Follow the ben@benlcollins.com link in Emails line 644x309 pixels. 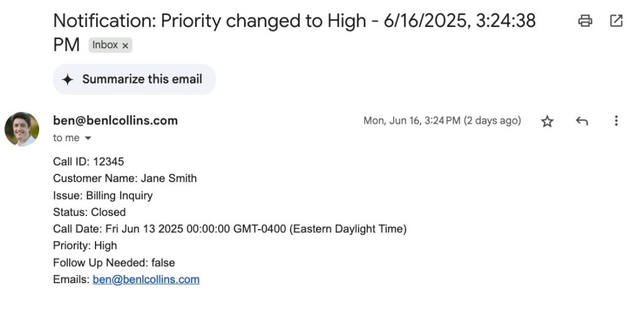coord(146,279)
